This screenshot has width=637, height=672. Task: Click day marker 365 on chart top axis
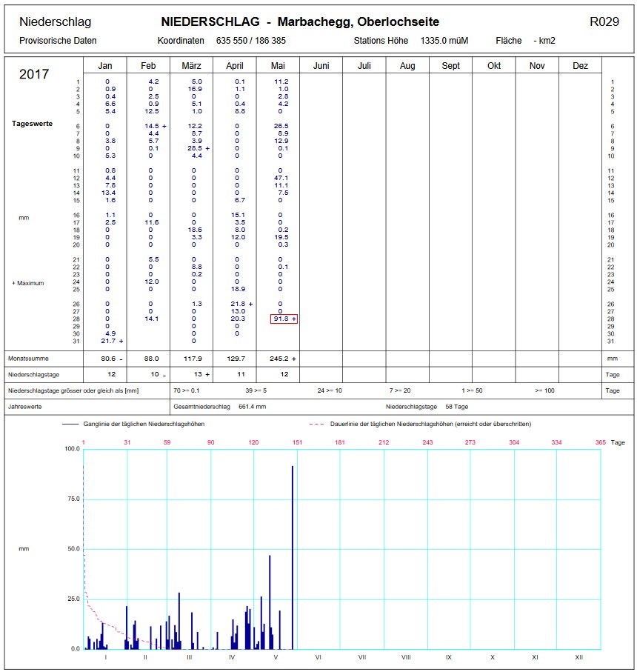600,442
